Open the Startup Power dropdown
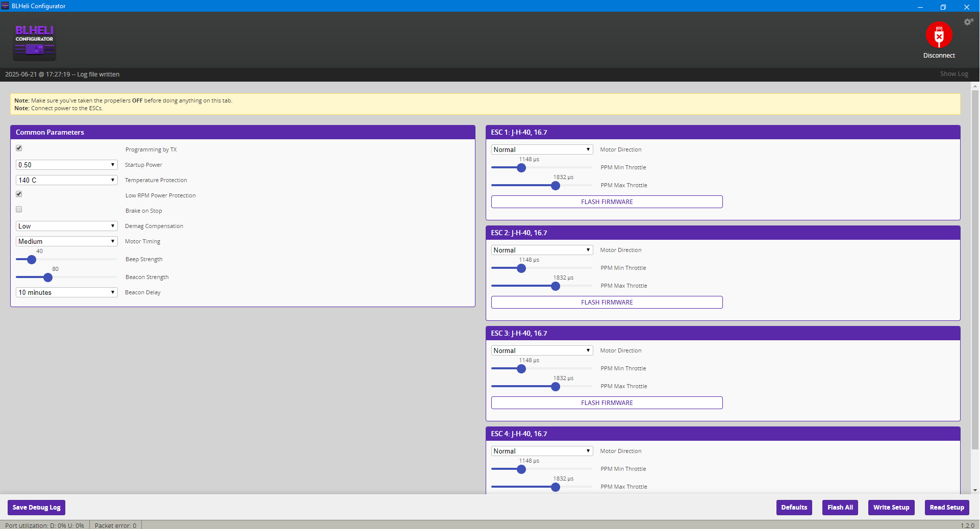The image size is (980, 529). [66, 165]
